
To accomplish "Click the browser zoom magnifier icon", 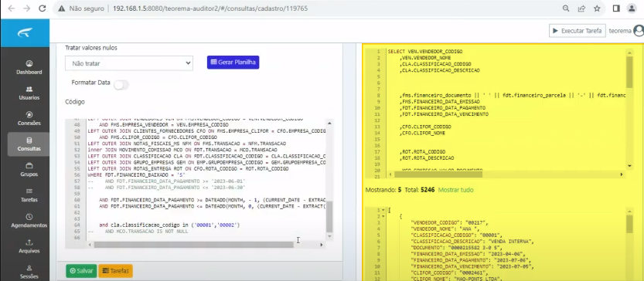I will click(566, 8).
